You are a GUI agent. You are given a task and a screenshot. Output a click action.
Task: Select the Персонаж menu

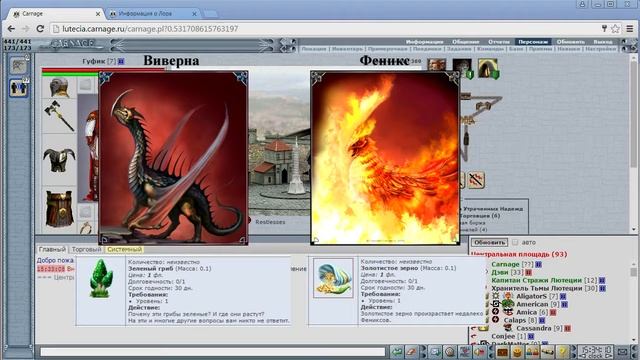[x=533, y=42]
